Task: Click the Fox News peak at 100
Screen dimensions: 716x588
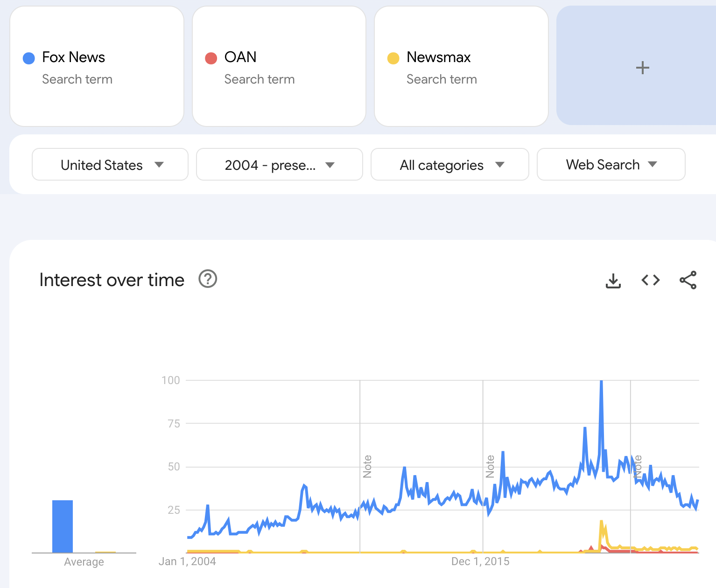Action: coord(601,382)
